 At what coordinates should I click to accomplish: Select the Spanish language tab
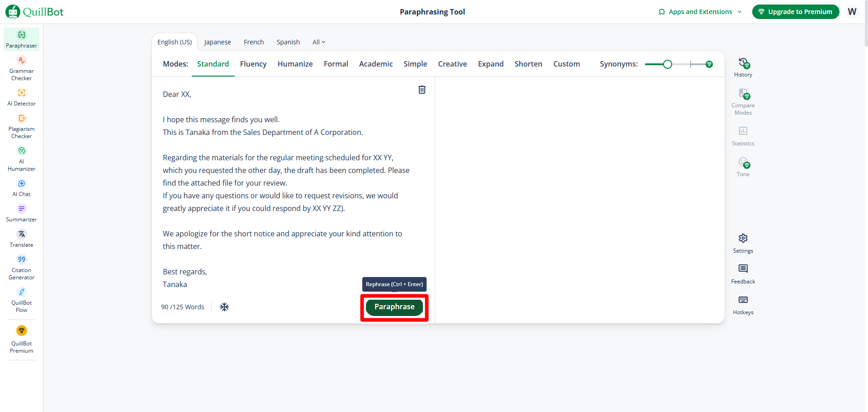288,42
